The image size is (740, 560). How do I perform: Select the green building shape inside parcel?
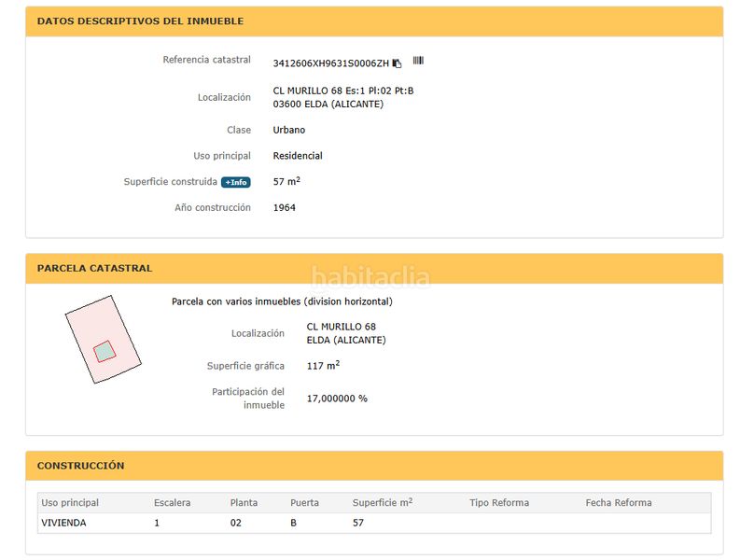pos(105,351)
